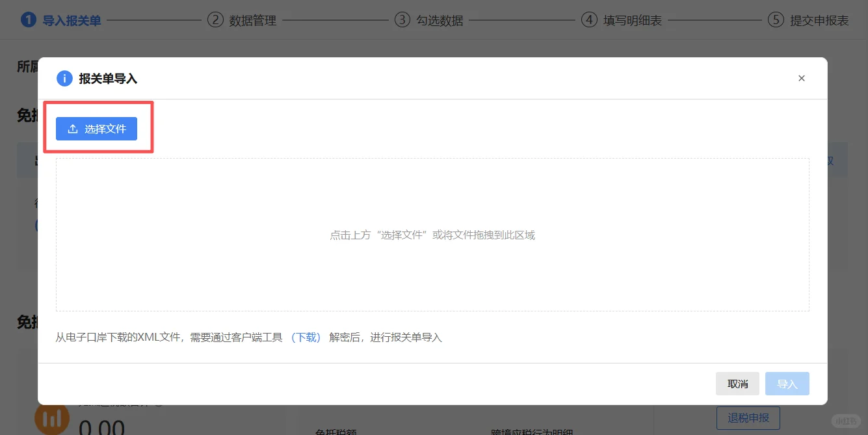Click the 从电子口岸下载的XML文件 note text

click(249, 337)
